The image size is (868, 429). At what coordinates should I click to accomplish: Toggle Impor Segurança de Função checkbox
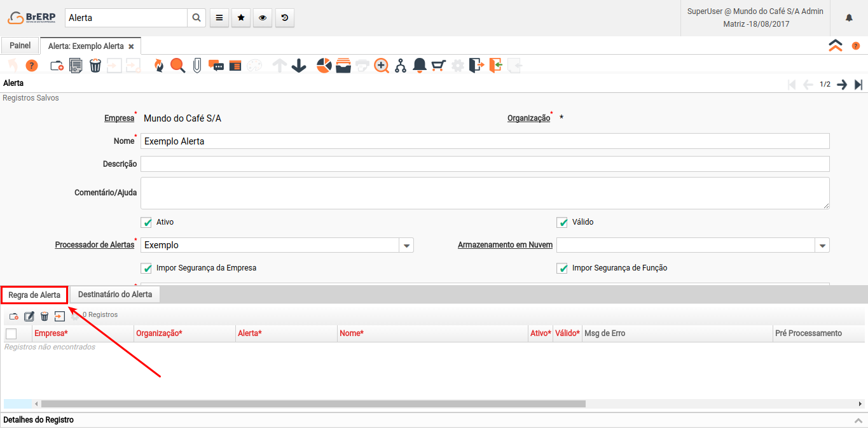click(x=562, y=268)
